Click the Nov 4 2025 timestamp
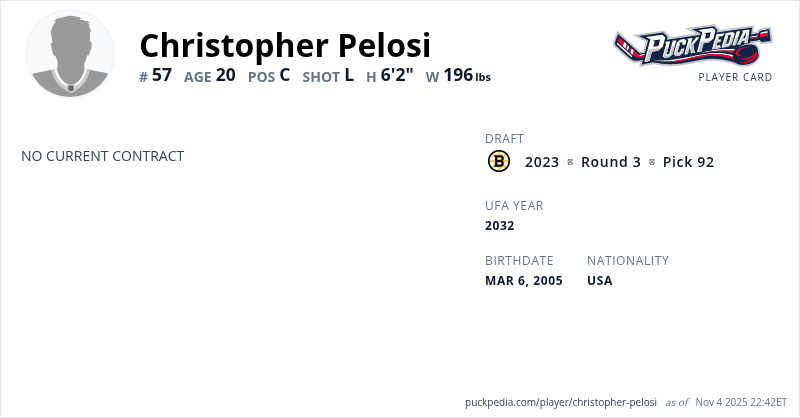This screenshot has height=418, width=800. click(x=741, y=402)
